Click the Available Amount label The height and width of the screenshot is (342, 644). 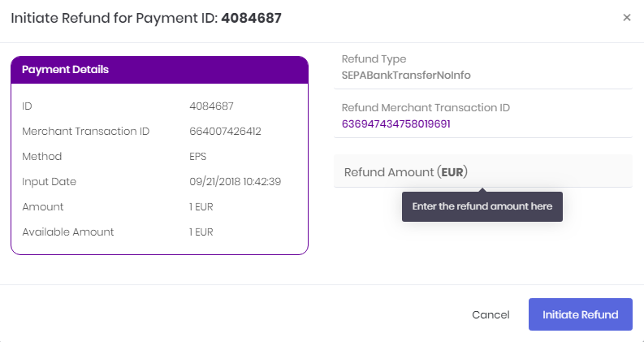pos(67,232)
